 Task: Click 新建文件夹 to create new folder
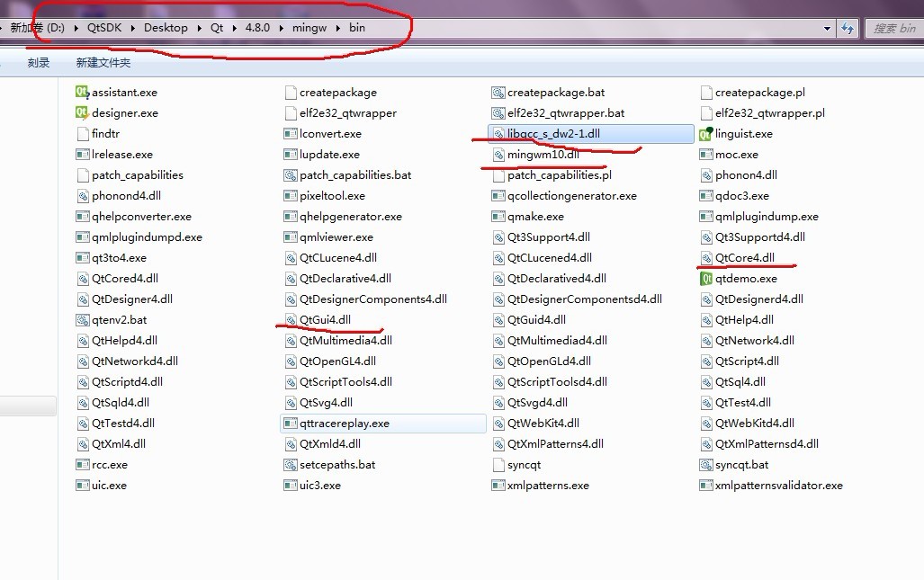coord(103,63)
